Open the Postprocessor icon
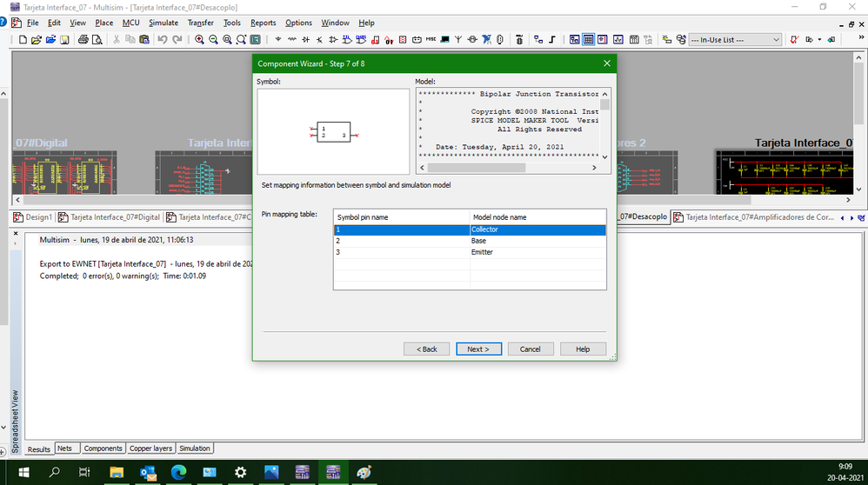868x485 pixels. tap(634, 40)
